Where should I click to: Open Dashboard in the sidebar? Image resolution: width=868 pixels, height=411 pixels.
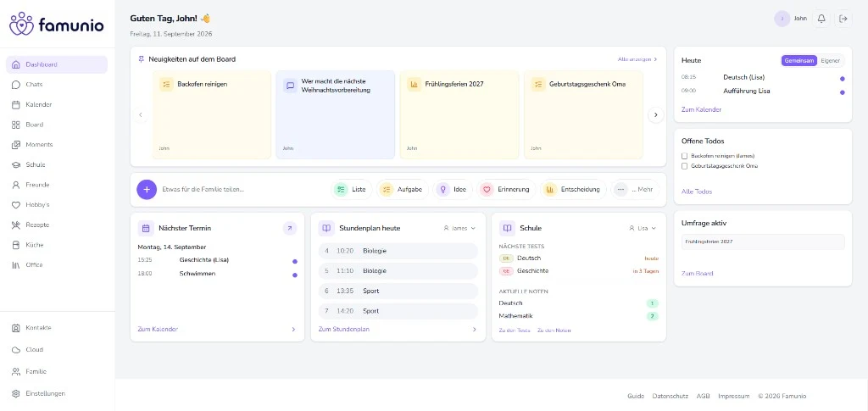click(x=57, y=64)
